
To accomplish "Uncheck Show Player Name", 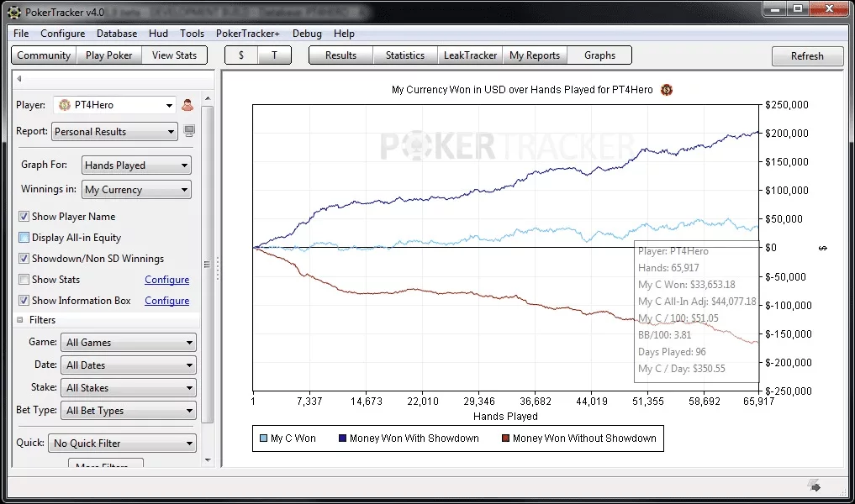I will [x=24, y=217].
